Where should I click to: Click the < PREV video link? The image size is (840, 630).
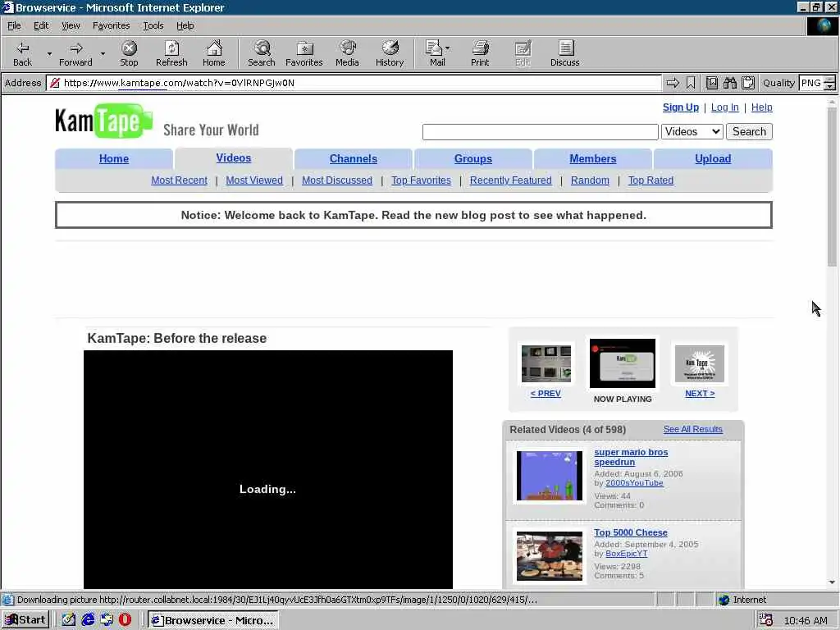546,393
